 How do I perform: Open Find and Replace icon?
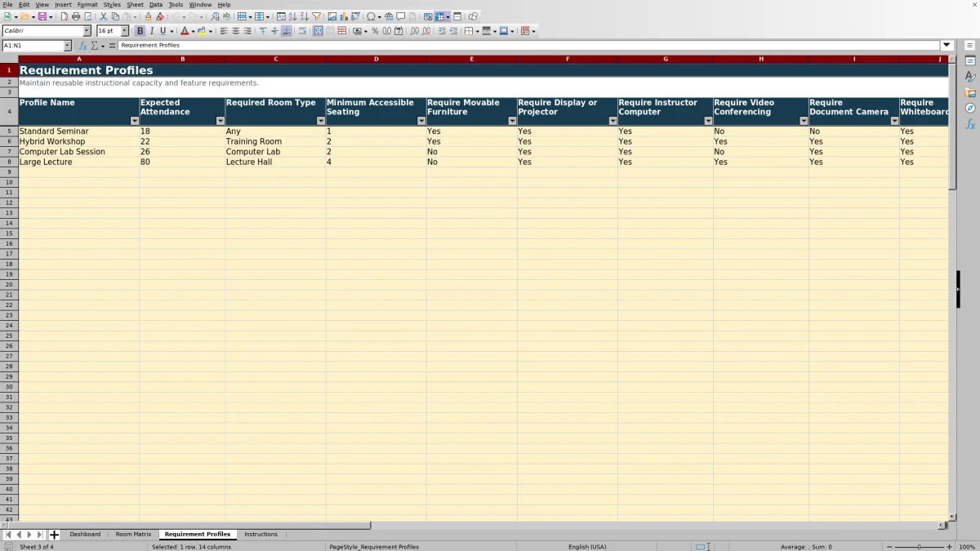click(215, 16)
